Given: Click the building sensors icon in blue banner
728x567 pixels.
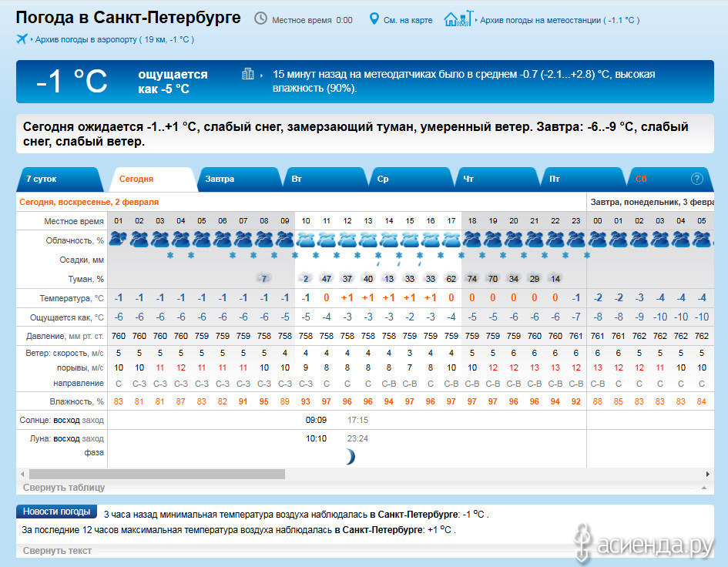Looking at the screenshot, I should pos(248,73).
